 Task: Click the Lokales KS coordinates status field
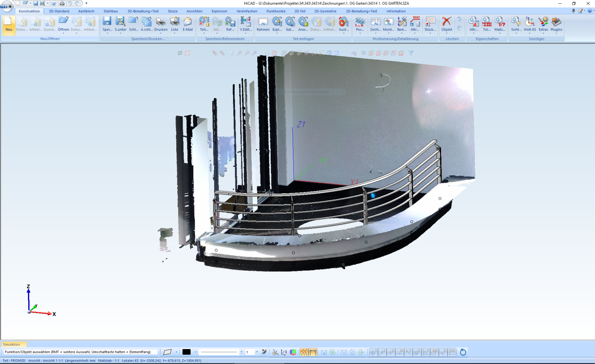[162, 361]
